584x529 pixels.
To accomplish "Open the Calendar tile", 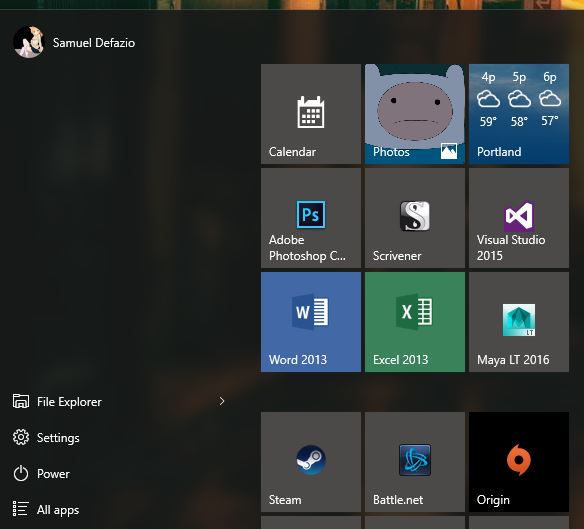I will coord(311,114).
